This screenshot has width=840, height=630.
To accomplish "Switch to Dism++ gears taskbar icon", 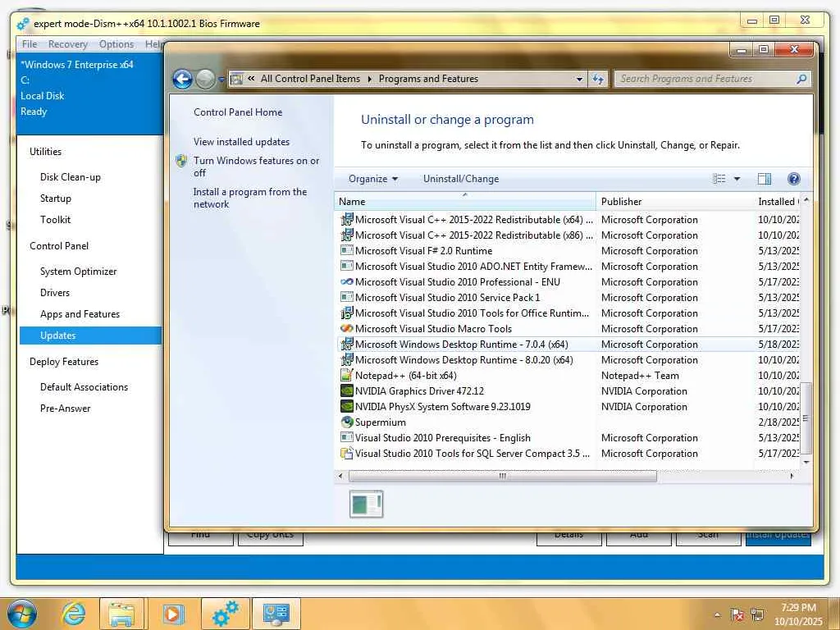I will tap(225, 614).
